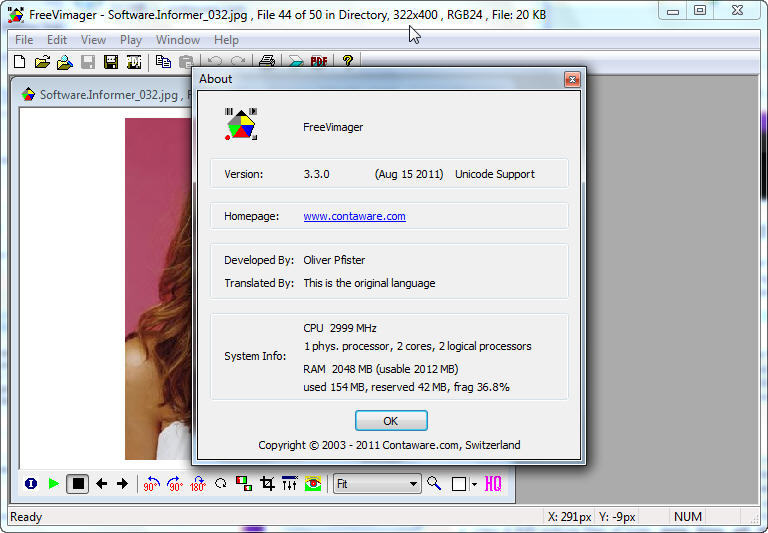Click the 'Ready' status bar text
This screenshot has height=533, width=768.
(x=26, y=517)
